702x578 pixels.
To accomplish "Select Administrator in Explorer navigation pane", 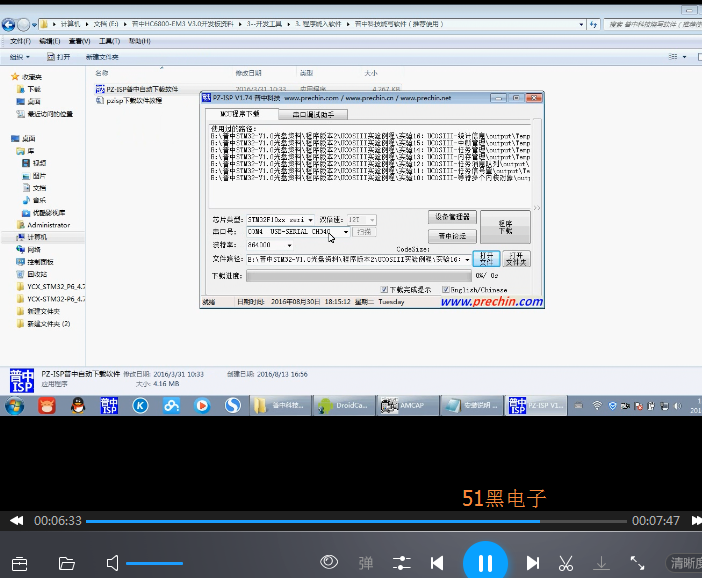I will (x=44, y=225).
